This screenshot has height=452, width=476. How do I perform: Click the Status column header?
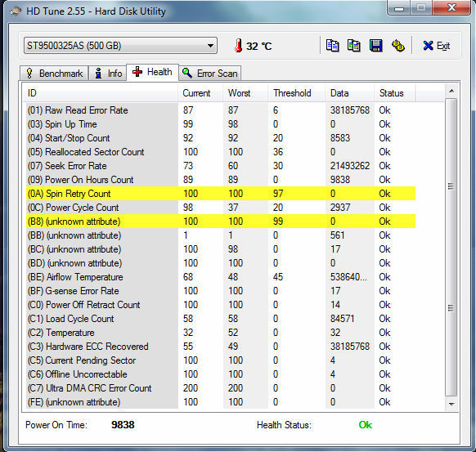coord(395,93)
